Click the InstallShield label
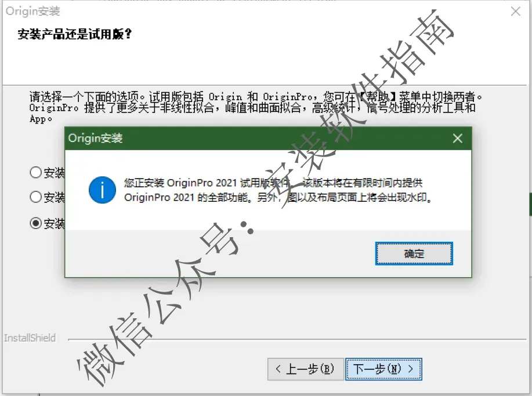This screenshot has width=532, height=396. tap(30, 338)
